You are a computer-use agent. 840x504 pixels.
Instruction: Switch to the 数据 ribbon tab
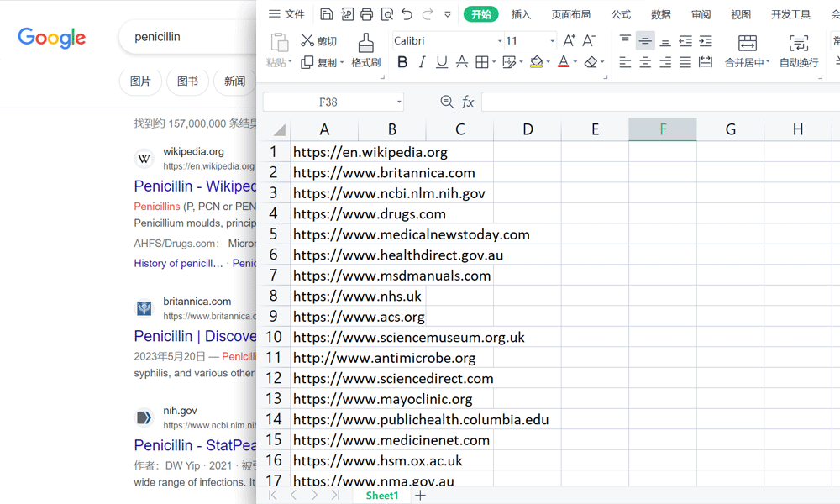[x=661, y=14]
